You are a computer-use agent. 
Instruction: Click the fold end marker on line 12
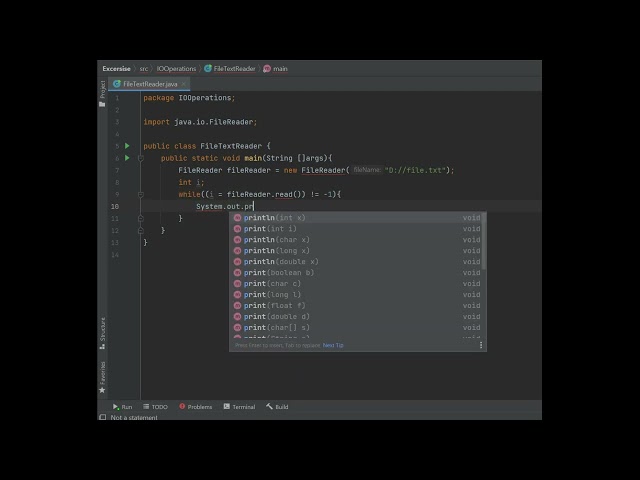pyautogui.click(x=140, y=231)
